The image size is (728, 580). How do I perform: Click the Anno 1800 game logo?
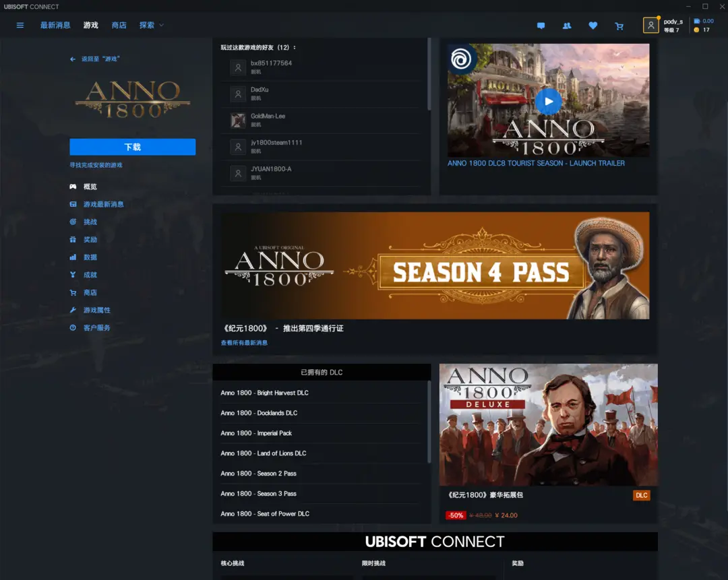pyautogui.click(x=133, y=99)
